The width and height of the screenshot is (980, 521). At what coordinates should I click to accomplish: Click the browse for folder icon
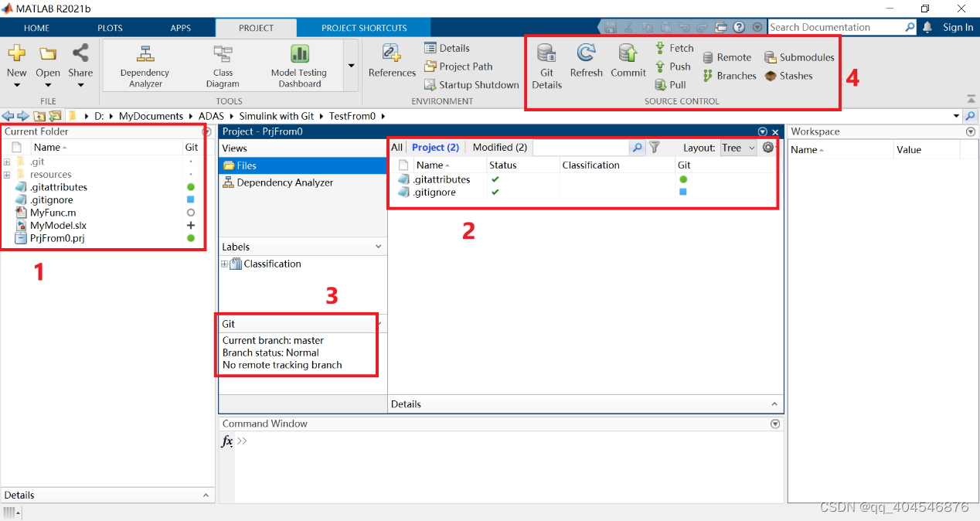pyautogui.click(x=54, y=116)
